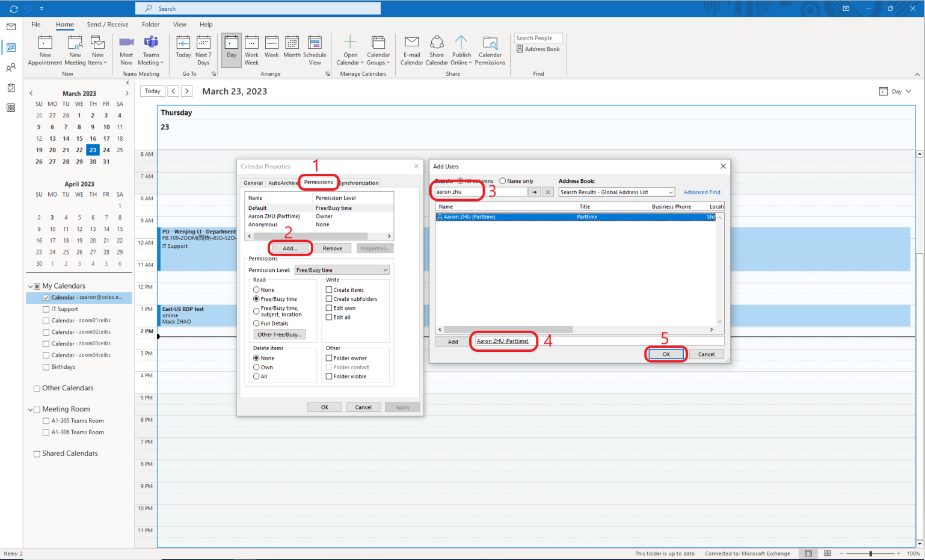Open the E-mail Calendar icon
This screenshot has width=925, height=560.
[411, 43]
